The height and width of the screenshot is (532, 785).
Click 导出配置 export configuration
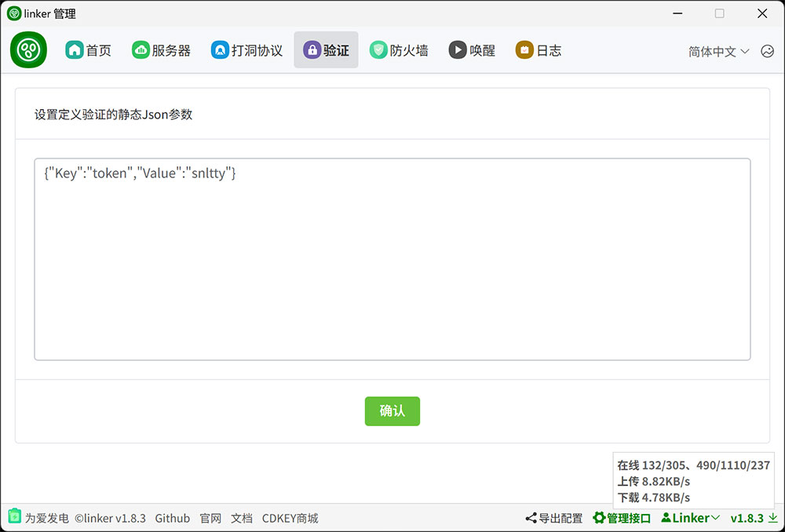(x=554, y=518)
